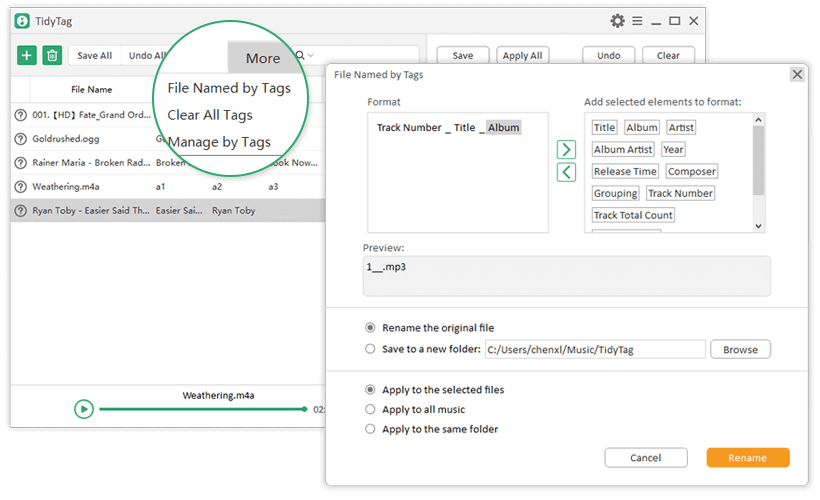Click the green add files plus icon

(x=27, y=56)
